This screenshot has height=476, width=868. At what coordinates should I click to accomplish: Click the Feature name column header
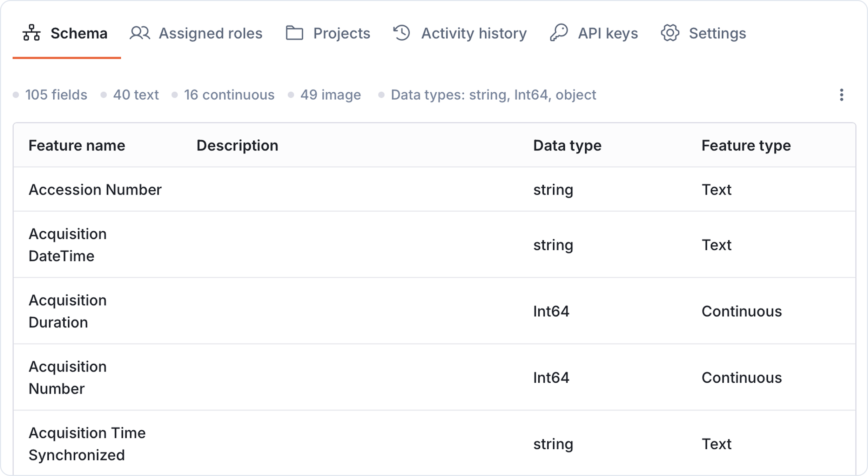[x=77, y=145]
